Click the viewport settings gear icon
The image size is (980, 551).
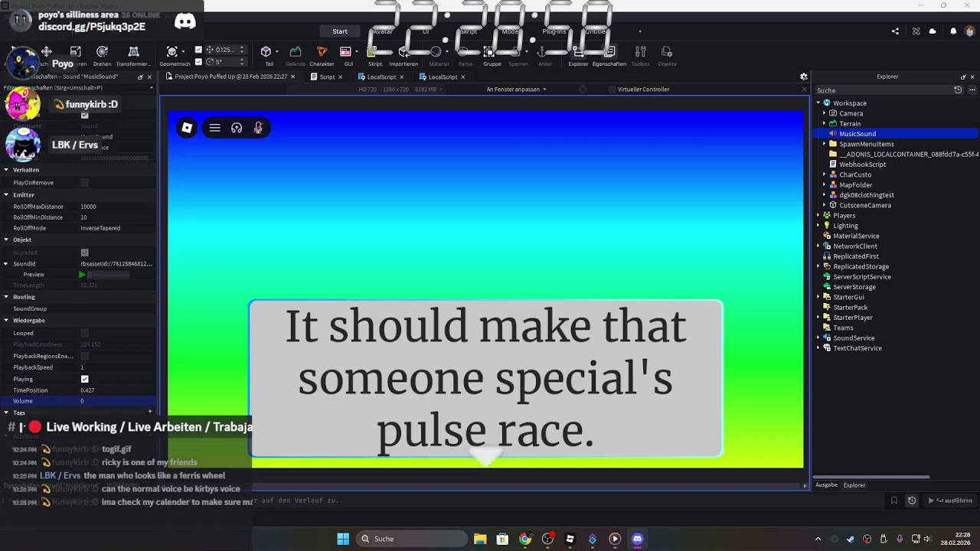(804, 77)
